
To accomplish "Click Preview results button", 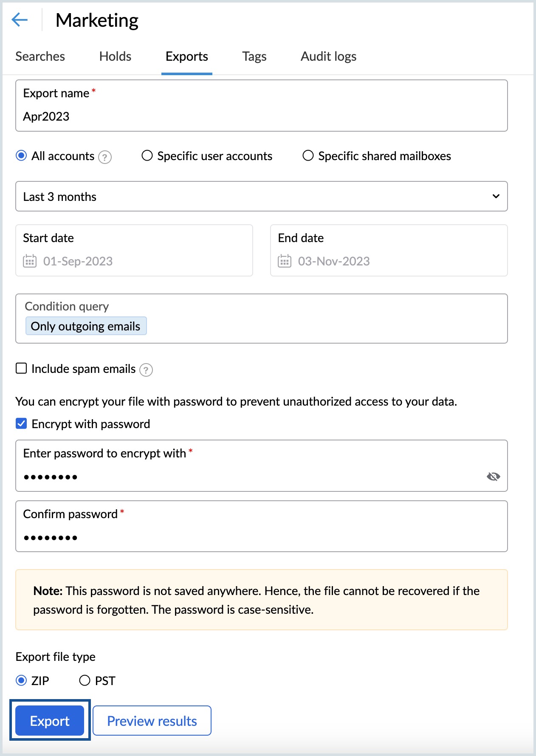I will click(x=152, y=720).
